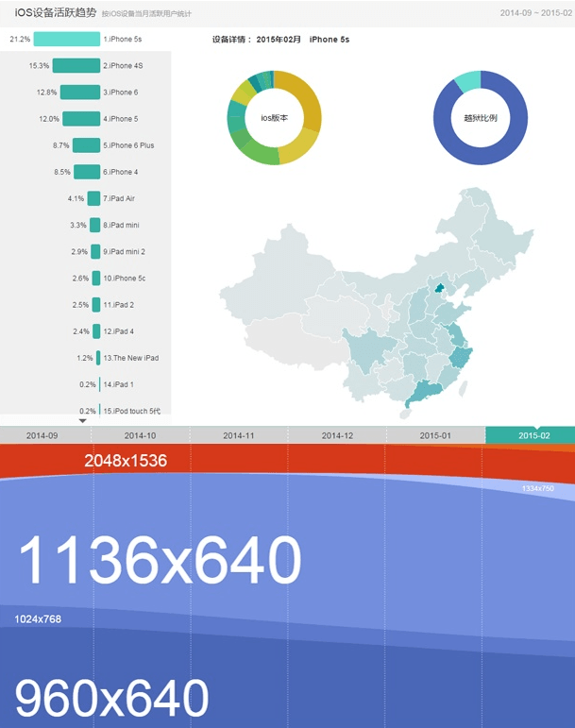This screenshot has height=728, width=575.
Task: Select the 960x640 resolution area
Action: pos(111,701)
